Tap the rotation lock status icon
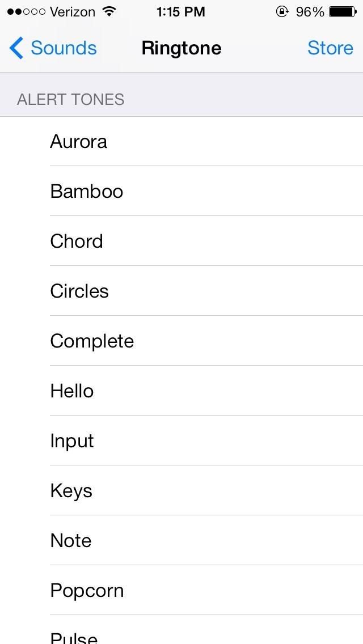Image resolution: width=363 pixels, height=644 pixels. pos(282,12)
